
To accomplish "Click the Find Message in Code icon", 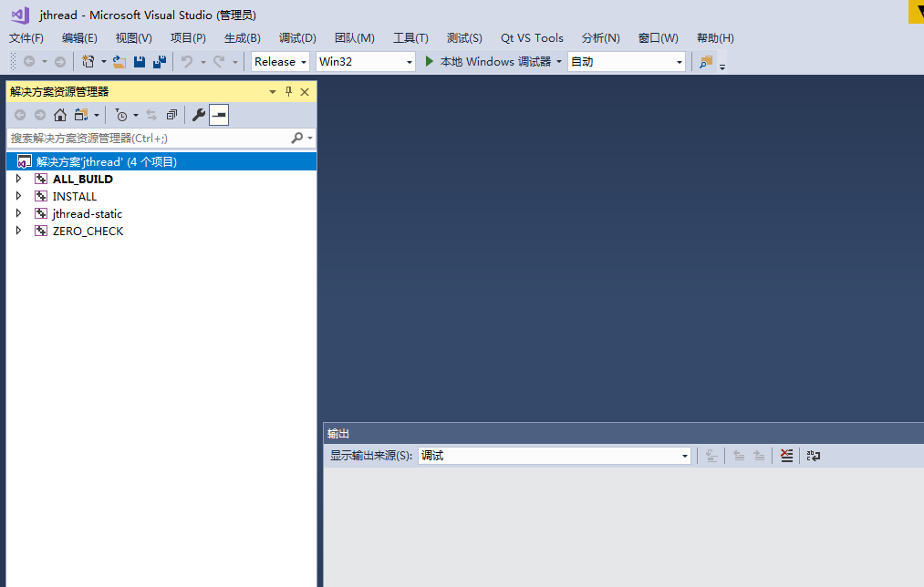I will [x=711, y=456].
